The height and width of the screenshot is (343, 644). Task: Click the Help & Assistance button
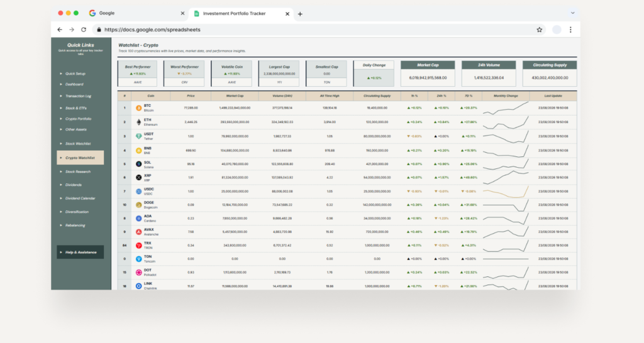(x=80, y=253)
